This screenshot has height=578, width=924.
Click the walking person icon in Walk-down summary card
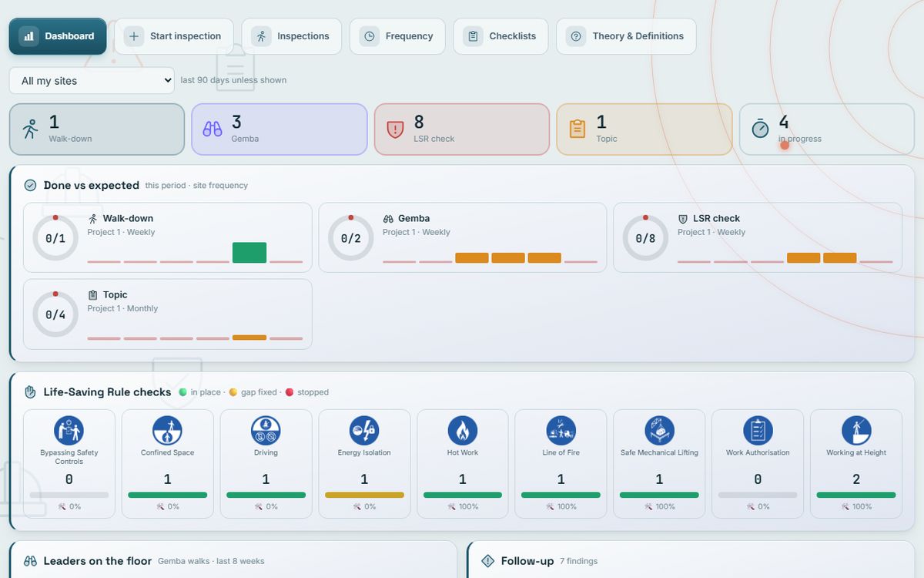tap(30, 129)
